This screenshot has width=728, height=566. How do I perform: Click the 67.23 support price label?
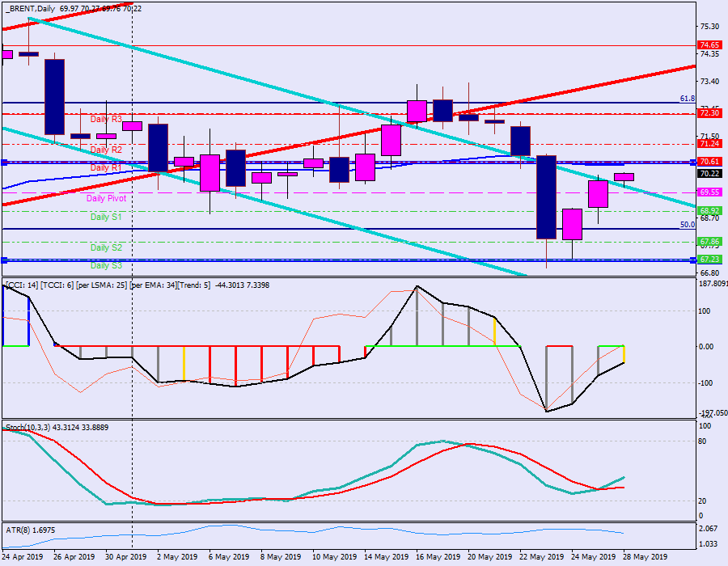709,260
